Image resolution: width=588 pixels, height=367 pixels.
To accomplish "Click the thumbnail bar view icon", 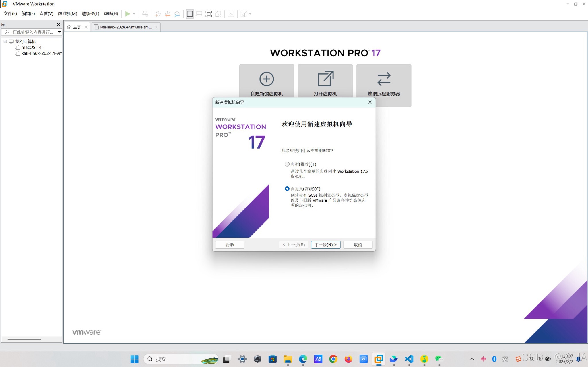I will [199, 14].
